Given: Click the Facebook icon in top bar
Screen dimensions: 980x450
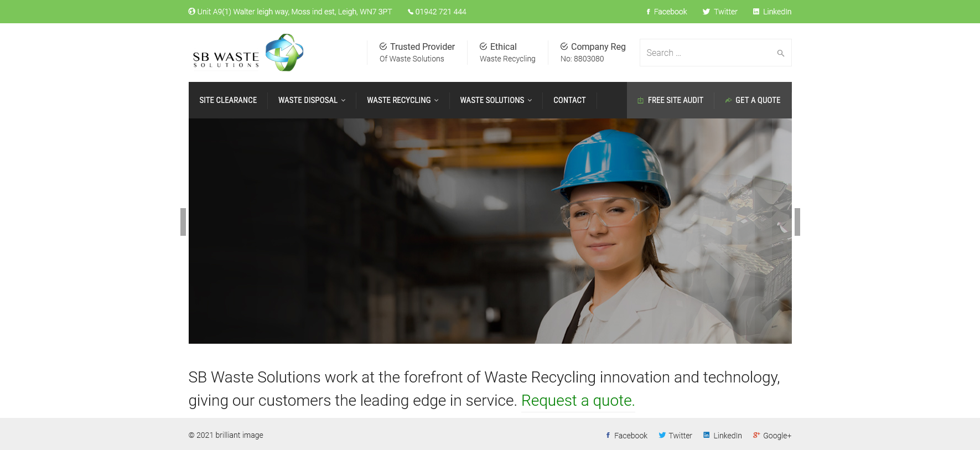Looking at the screenshot, I should tap(648, 12).
